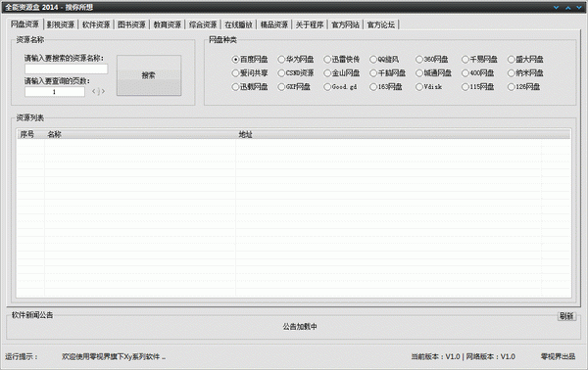Select the 爱问共享 radio option

click(x=250, y=73)
